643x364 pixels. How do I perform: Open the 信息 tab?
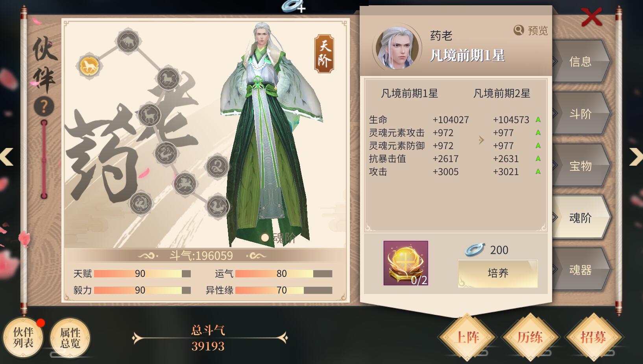(580, 61)
